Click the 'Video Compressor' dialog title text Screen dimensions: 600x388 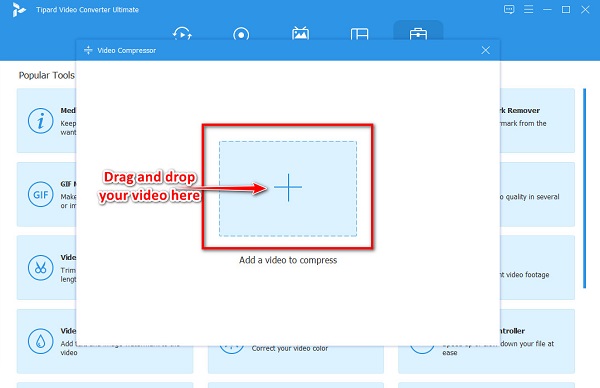click(x=127, y=51)
